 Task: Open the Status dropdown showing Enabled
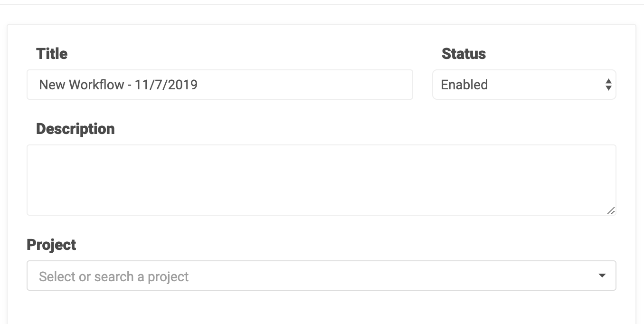click(523, 85)
